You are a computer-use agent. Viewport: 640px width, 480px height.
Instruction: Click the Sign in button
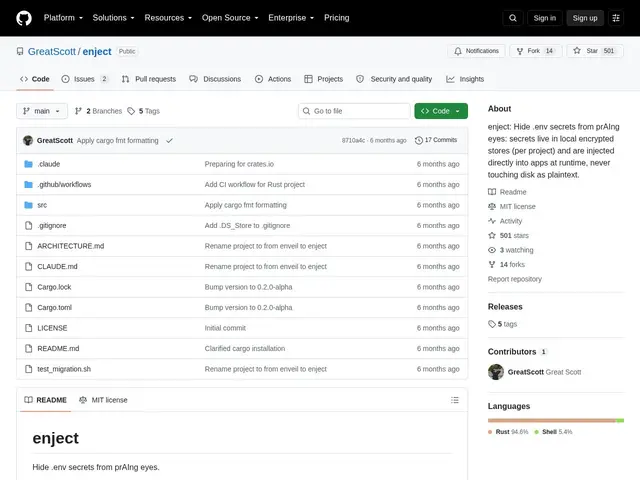coord(544,18)
